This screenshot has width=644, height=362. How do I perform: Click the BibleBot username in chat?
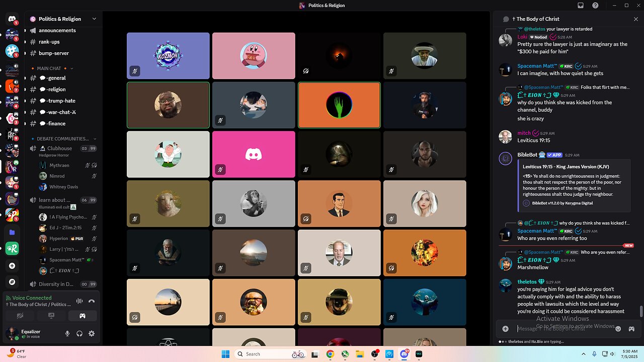point(527,155)
